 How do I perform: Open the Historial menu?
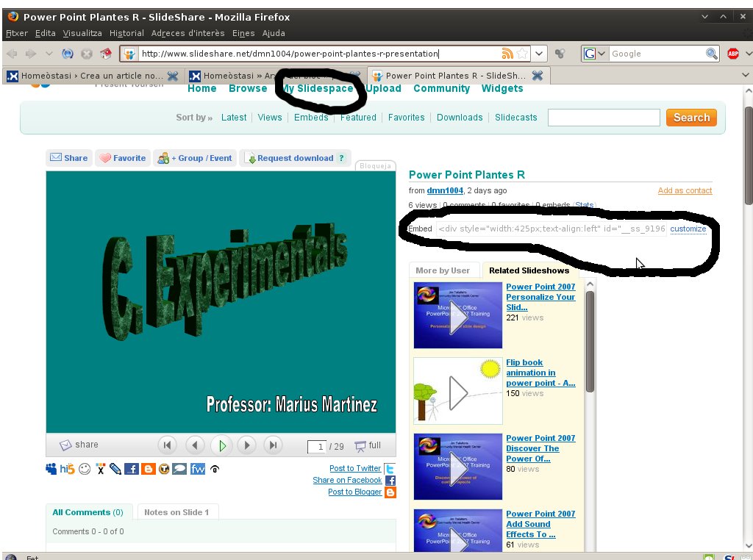[x=126, y=33]
